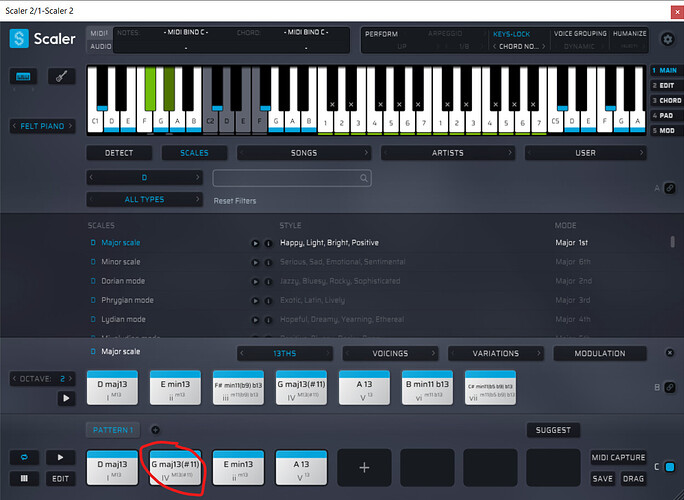684x500 pixels.
Task: Click the SAVE button
Action: pos(602,479)
